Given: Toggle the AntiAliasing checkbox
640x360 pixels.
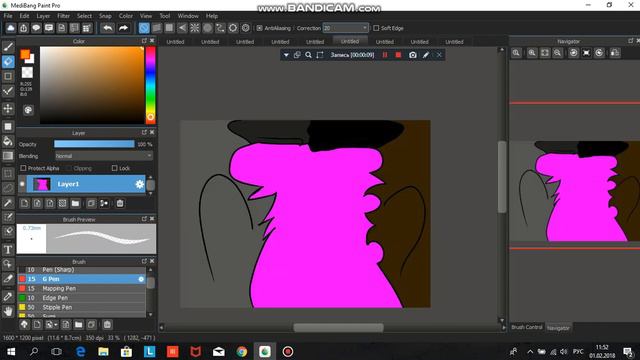Looking at the screenshot, I should (259, 28).
